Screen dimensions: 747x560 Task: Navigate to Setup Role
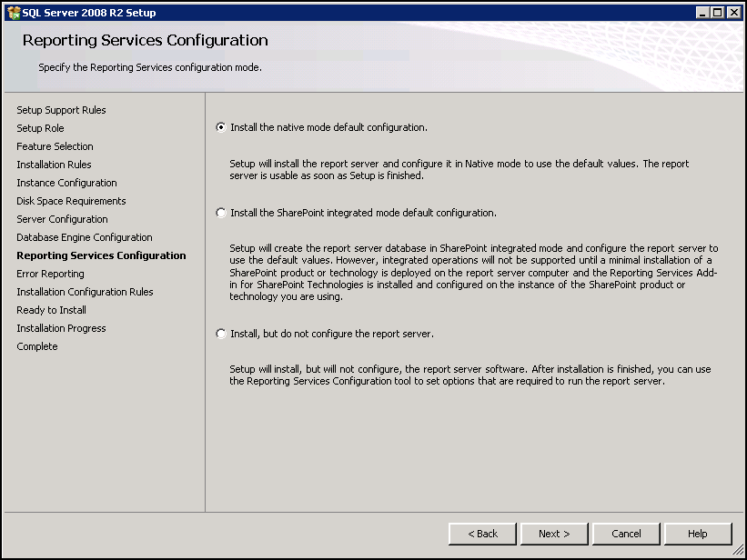40,127
